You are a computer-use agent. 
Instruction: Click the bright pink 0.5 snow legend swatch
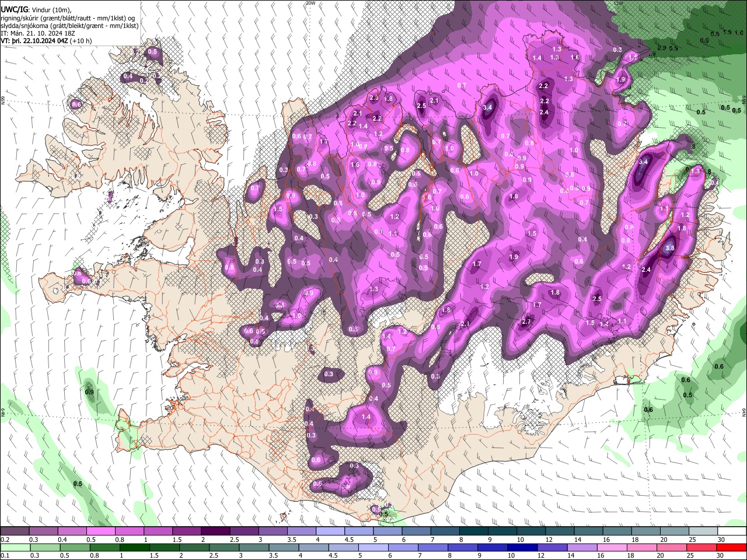point(100,531)
